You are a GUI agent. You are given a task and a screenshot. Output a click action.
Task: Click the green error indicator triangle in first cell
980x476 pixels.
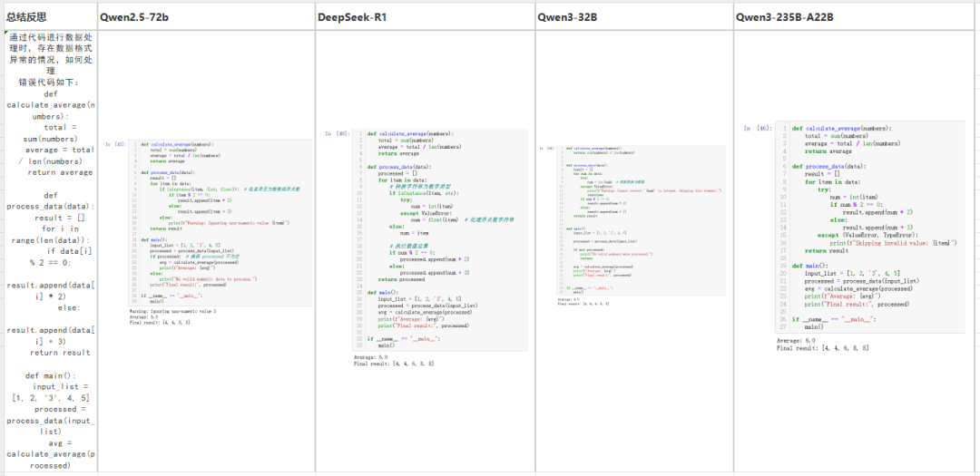click(x=6, y=34)
